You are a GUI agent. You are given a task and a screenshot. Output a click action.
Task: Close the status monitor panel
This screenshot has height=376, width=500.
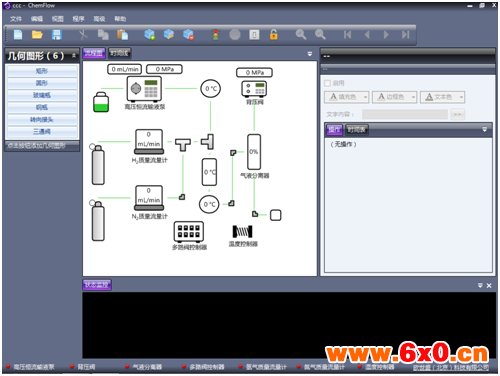point(489,286)
